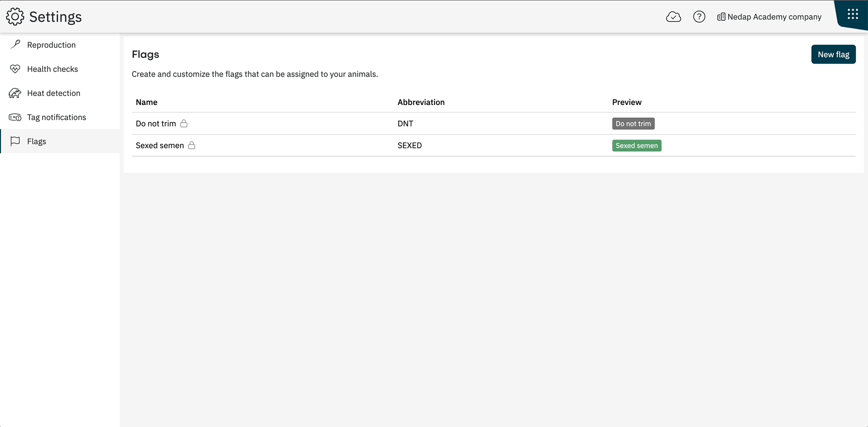
Task: Open Heat detection settings
Action: tap(60, 93)
